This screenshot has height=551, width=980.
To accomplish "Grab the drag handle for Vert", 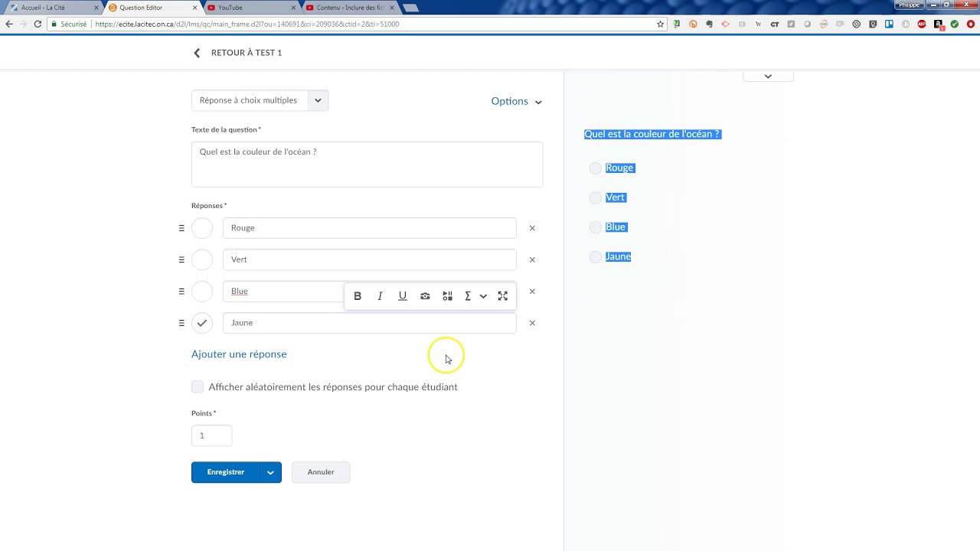I will click(181, 259).
